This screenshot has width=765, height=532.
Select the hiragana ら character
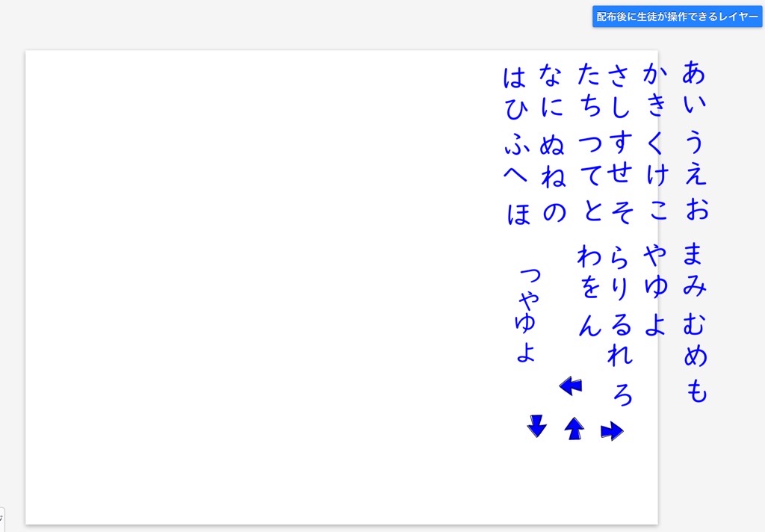pos(620,256)
